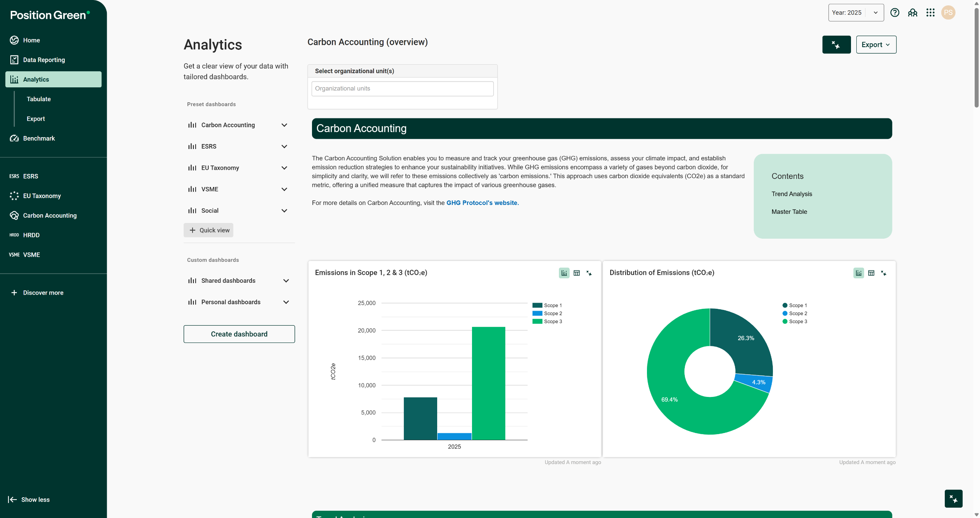Go to Data Reporting in sidebar
Screen dimensions: 980x518
tap(44, 60)
